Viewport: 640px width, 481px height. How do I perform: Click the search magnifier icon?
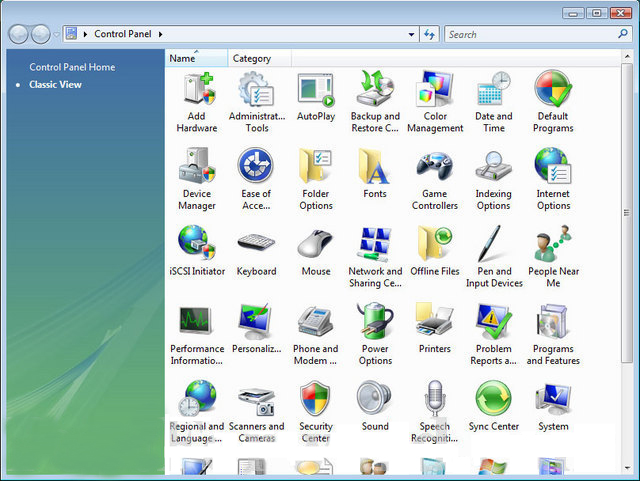(623, 34)
